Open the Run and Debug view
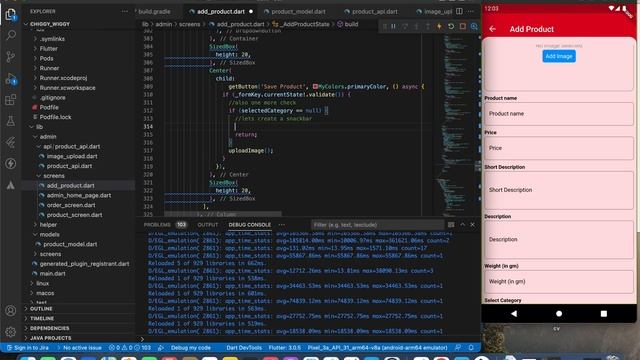 coord(11,79)
